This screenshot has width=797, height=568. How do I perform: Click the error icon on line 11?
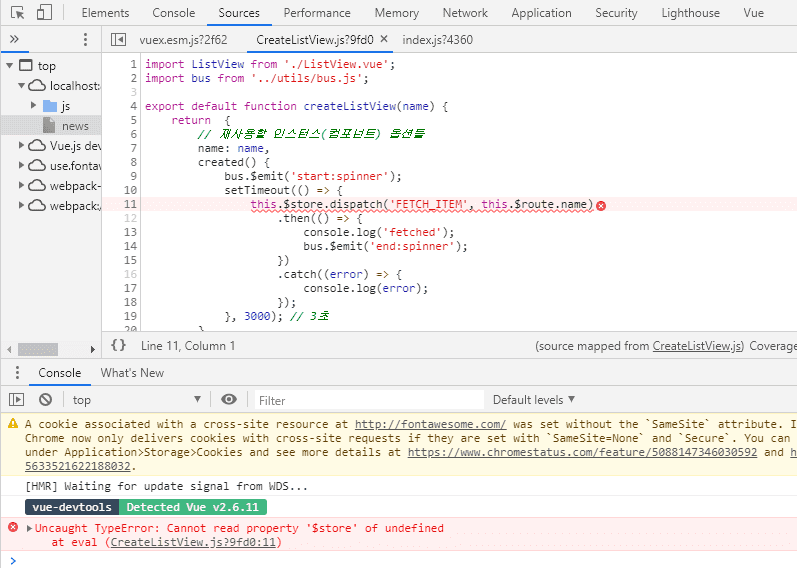point(601,205)
